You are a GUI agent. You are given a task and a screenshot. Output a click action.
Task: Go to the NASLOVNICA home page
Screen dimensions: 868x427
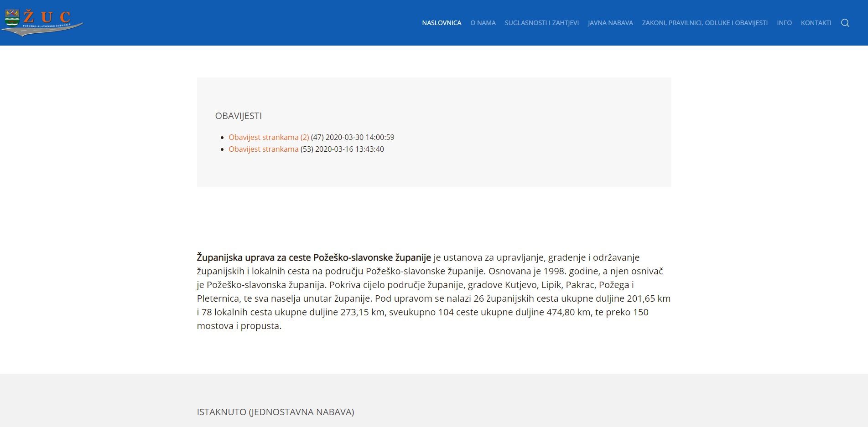pos(441,23)
